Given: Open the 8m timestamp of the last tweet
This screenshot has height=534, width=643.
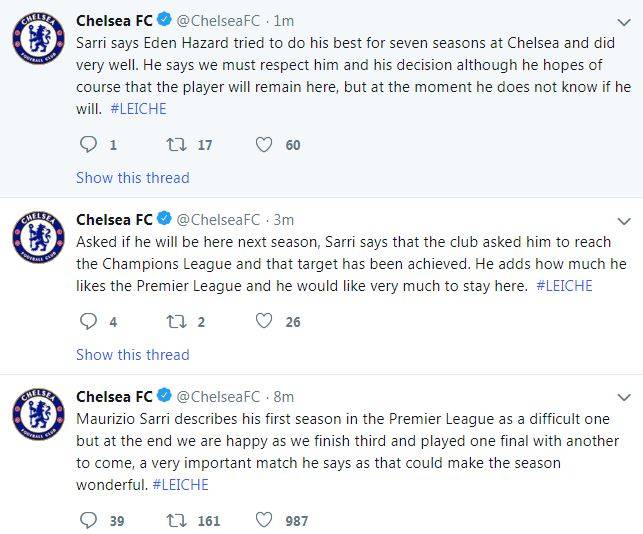Looking at the screenshot, I should [x=283, y=397].
